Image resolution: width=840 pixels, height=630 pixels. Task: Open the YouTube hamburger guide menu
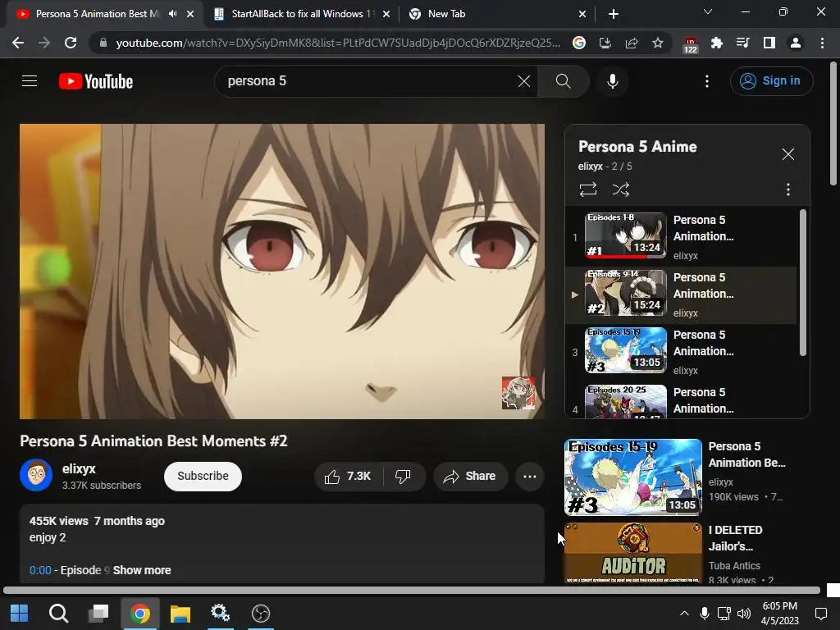pos(30,81)
